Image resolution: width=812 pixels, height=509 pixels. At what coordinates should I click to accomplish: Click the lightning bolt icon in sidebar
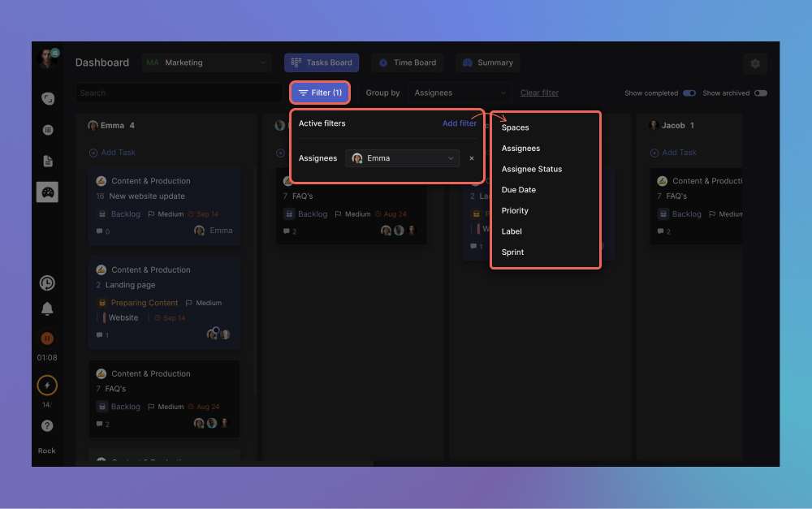pos(47,385)
